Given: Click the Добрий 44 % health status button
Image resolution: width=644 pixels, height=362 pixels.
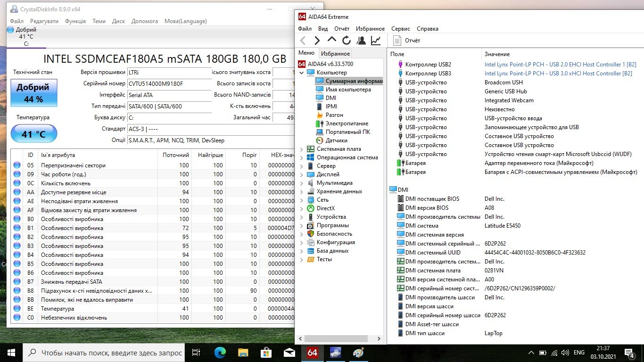Looking at the screenshot, I should tap(33, 92).
